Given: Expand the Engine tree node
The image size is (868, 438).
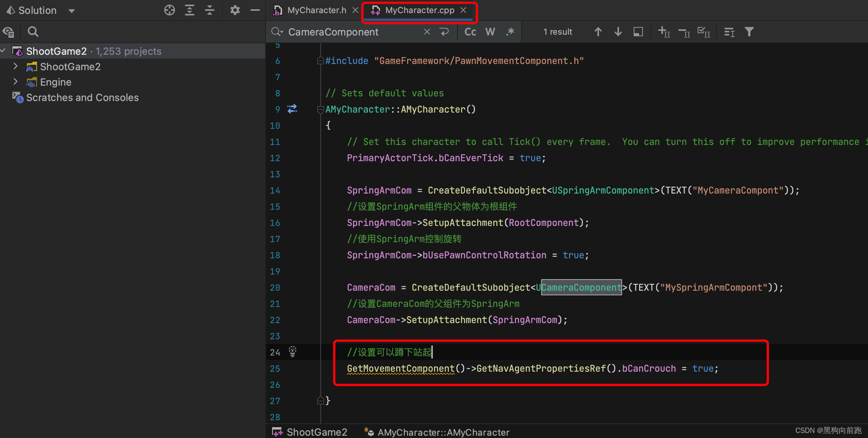Looking at the screenshot, I should coord(15,82).
